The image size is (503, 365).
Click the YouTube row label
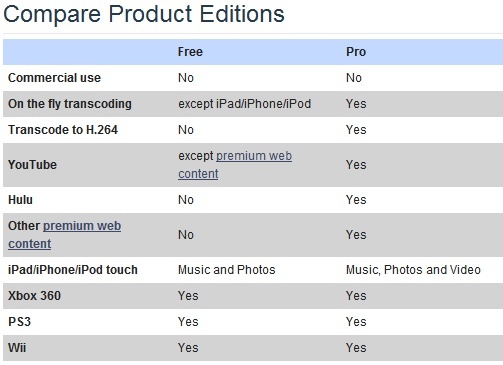point(32,165)
